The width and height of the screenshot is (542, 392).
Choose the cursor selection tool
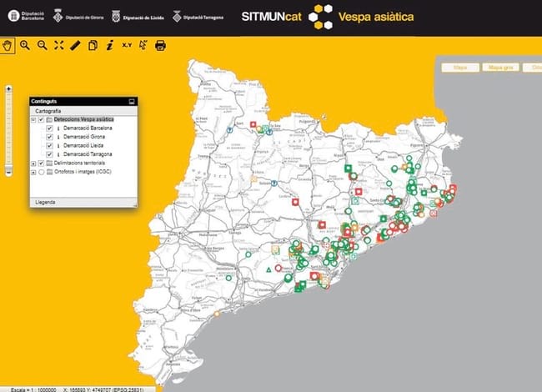(x=143, y=45)
